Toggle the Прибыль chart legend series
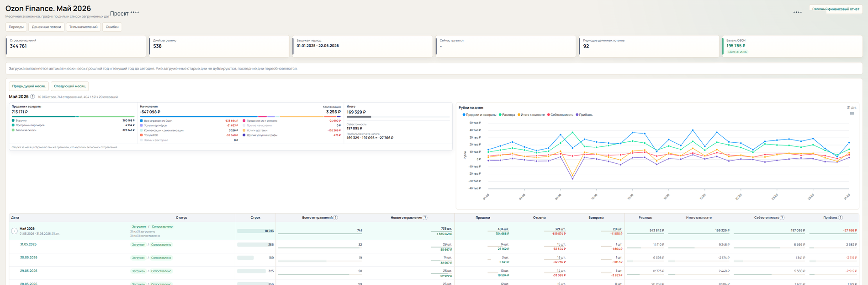 pyautogui.click(x=584, y=115)
